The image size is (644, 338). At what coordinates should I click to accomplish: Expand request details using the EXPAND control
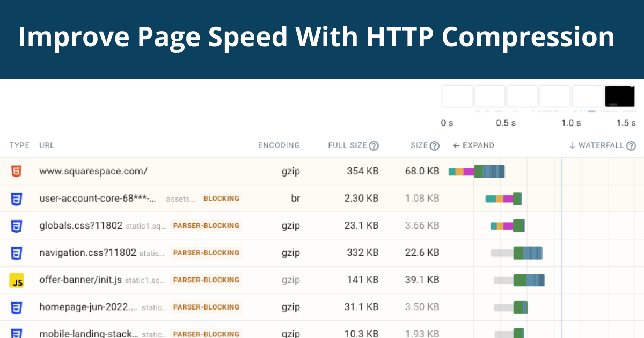click(473, 145)
